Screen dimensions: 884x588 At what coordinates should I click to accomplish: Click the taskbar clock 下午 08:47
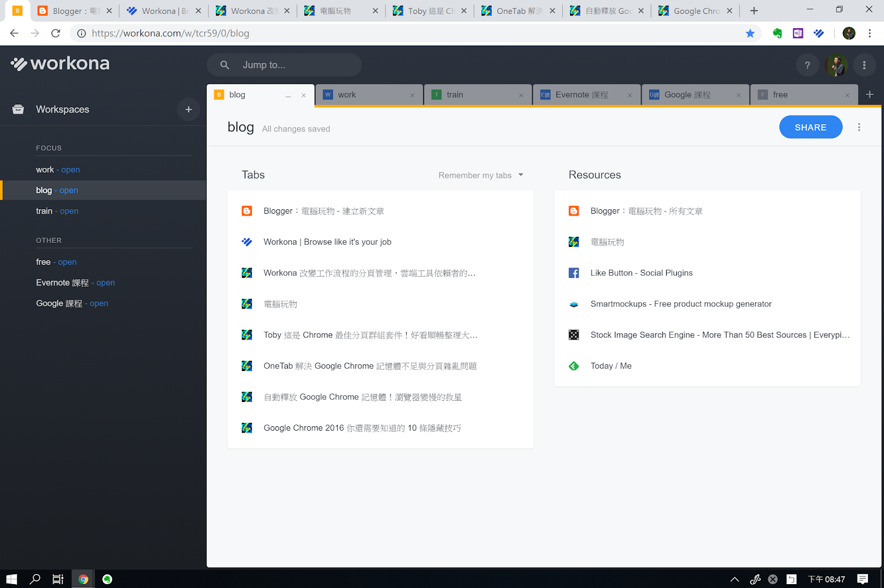[827, 579]
